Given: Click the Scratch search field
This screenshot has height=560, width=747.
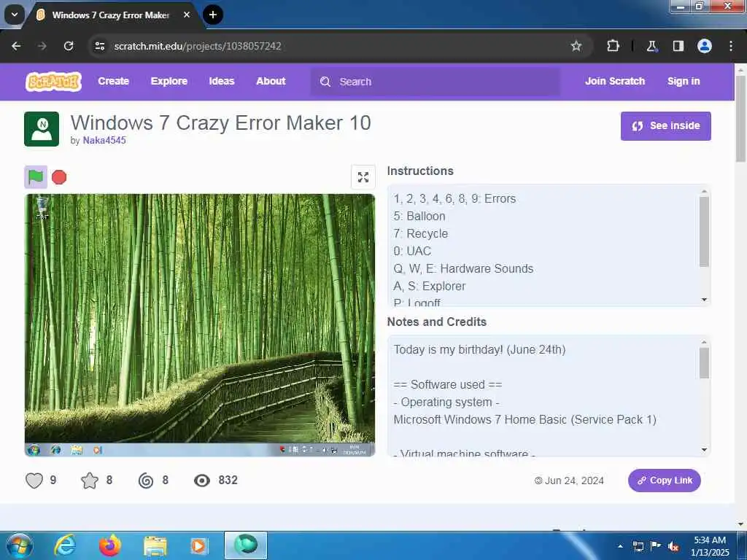Looking at the screenshot, I should click(435, 82).
